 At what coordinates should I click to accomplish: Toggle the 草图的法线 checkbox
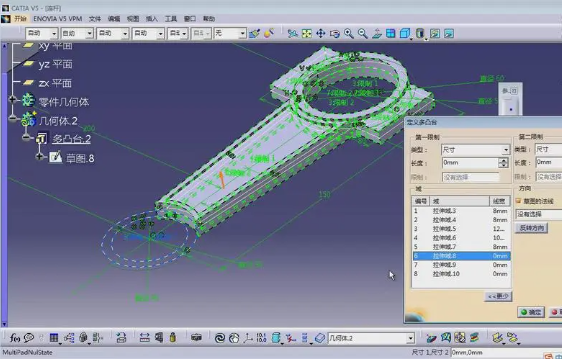point(518,201)
